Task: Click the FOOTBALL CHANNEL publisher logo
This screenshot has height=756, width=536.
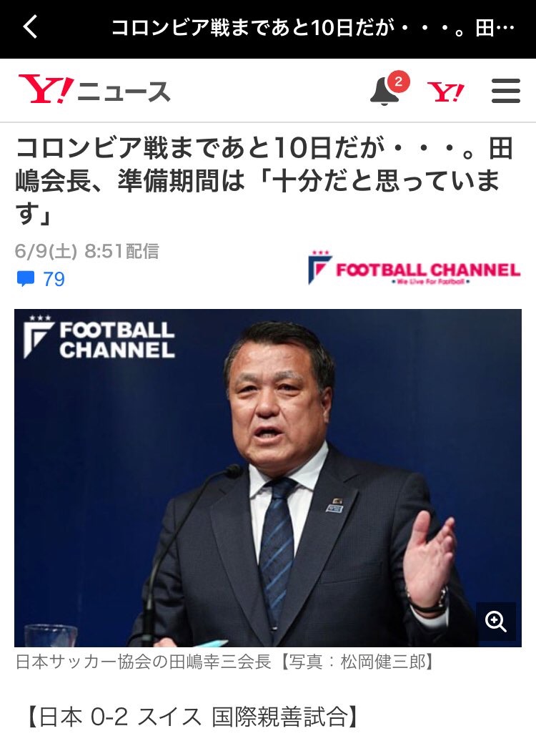Action: [415, 268]
